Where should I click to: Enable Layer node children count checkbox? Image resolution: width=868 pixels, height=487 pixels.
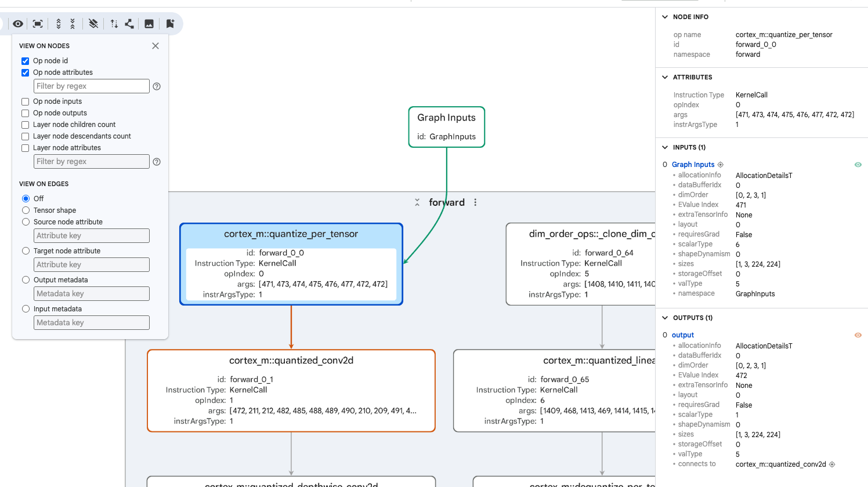[x=26, y=125]
